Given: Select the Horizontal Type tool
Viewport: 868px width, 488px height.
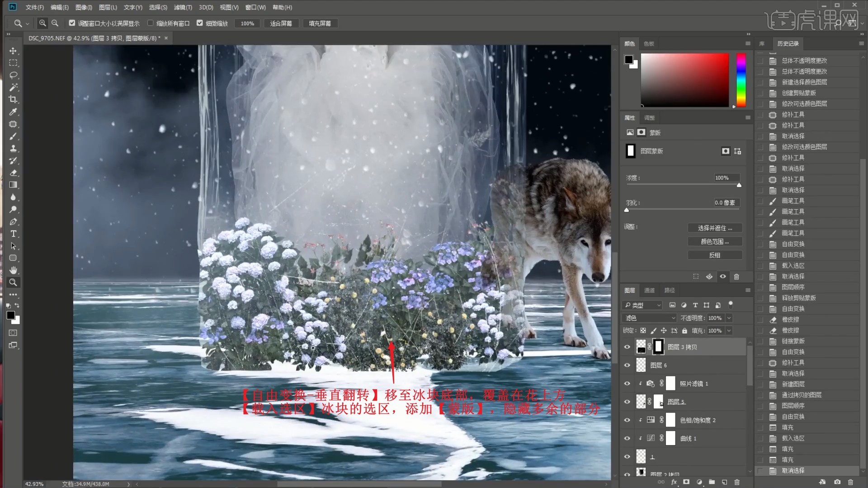Looking at the screenshot, I should tap(13, 234).
